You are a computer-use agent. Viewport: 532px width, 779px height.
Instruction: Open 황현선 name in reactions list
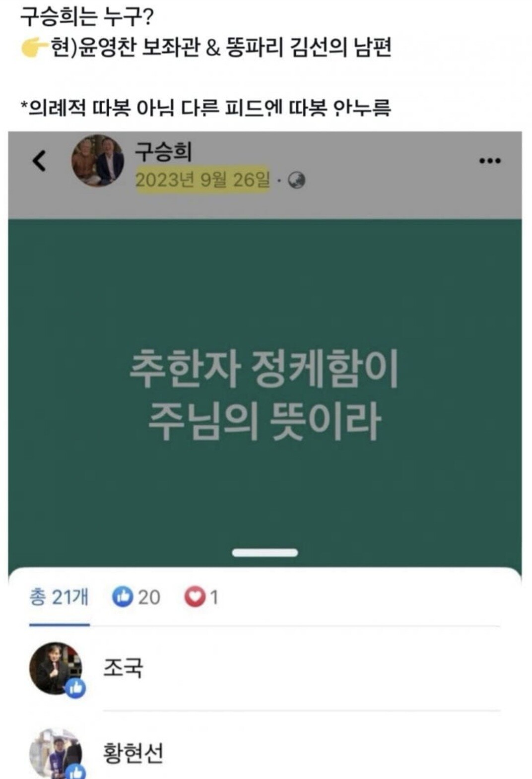(x=133, y=753)
